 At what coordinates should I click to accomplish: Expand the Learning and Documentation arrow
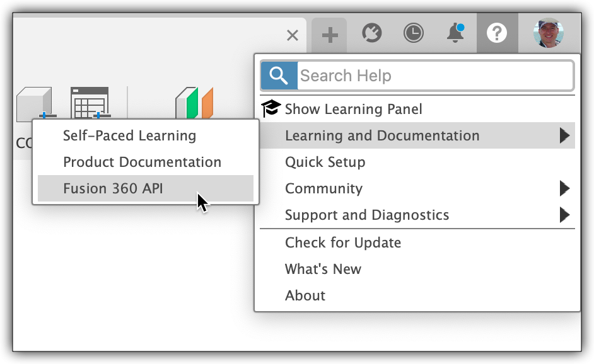(x=564, y=135)
